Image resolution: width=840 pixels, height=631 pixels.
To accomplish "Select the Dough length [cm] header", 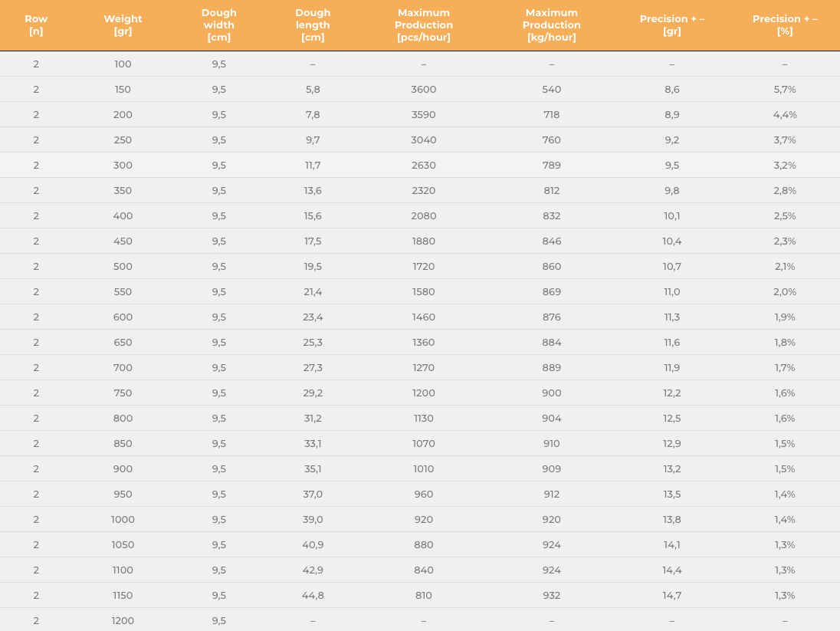I will [x=313, y=25].
